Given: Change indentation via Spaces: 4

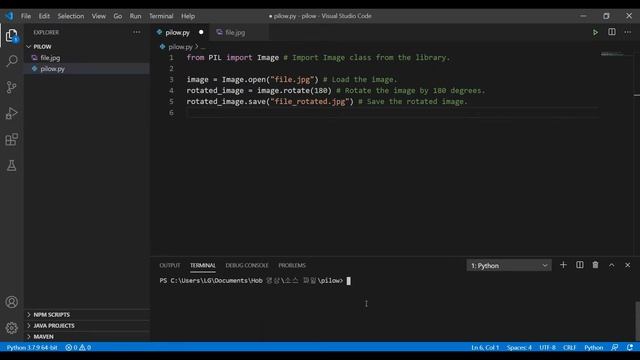Looking at the screenshot, I should 519,347.
